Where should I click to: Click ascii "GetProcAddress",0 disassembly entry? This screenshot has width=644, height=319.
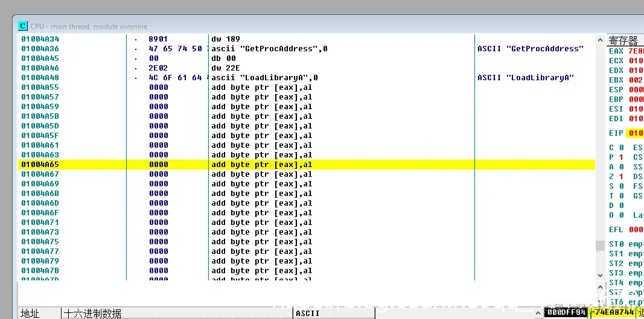coord(269,49)
